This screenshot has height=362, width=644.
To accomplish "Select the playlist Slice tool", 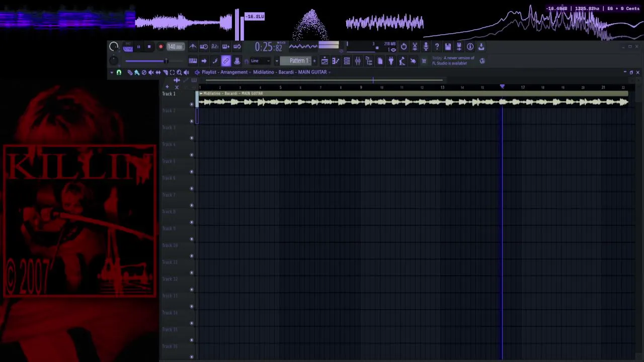I will coord(165,72).
